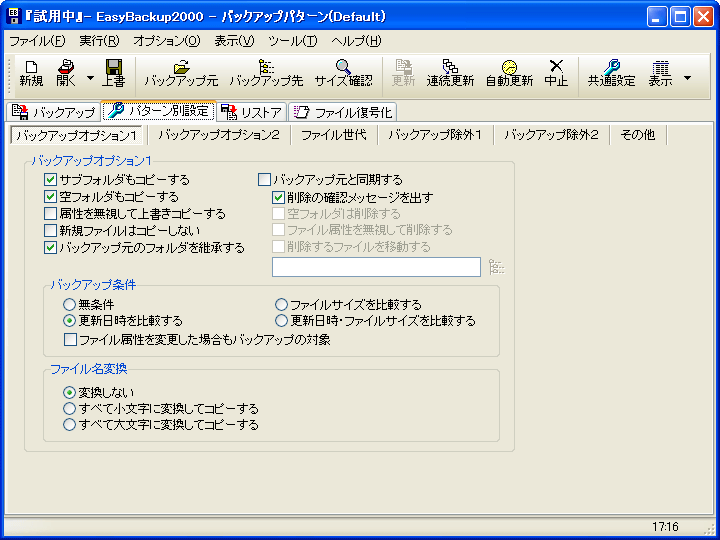
Task: Click the move-destination folder path input field
Action: click(376, 267)
